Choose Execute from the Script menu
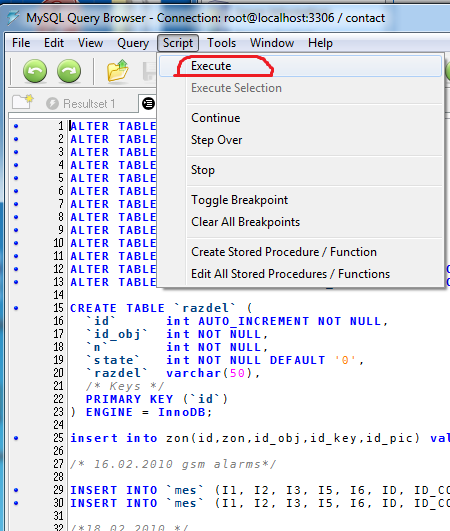 coord(300,66)
